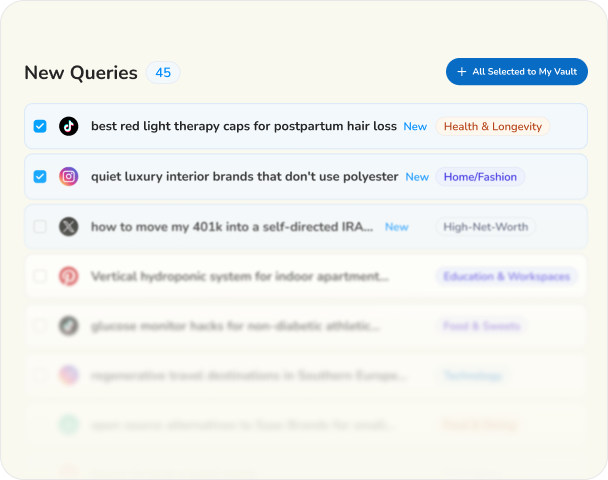Click the Education & Workspaces tag

[507, 276]
